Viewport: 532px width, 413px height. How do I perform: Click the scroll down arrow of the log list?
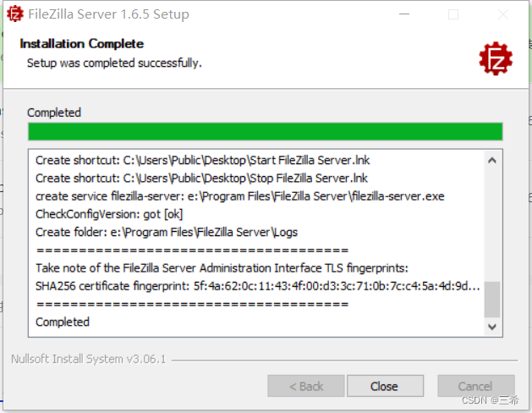coord(492,327)
